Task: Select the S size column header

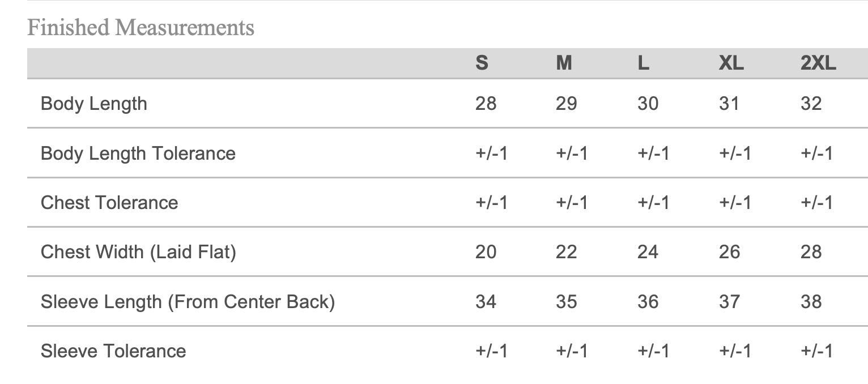Action: [x=482, y=63]
